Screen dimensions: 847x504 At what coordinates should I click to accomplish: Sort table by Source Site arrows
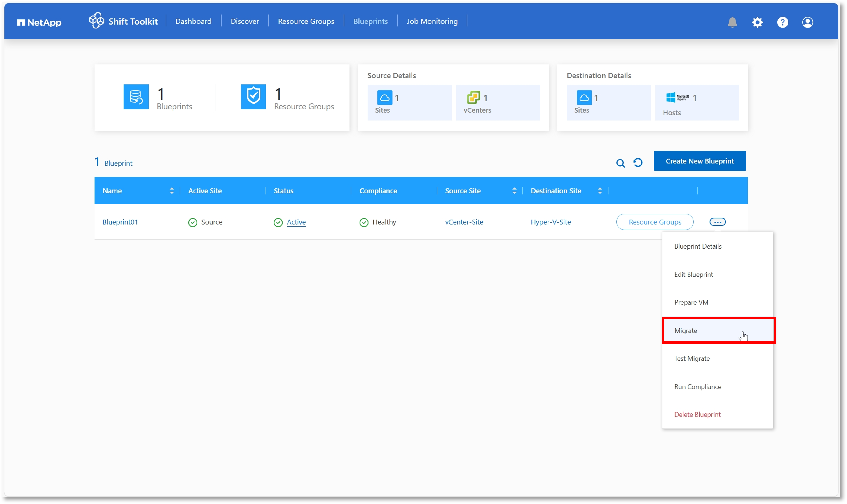pos(514,191)
